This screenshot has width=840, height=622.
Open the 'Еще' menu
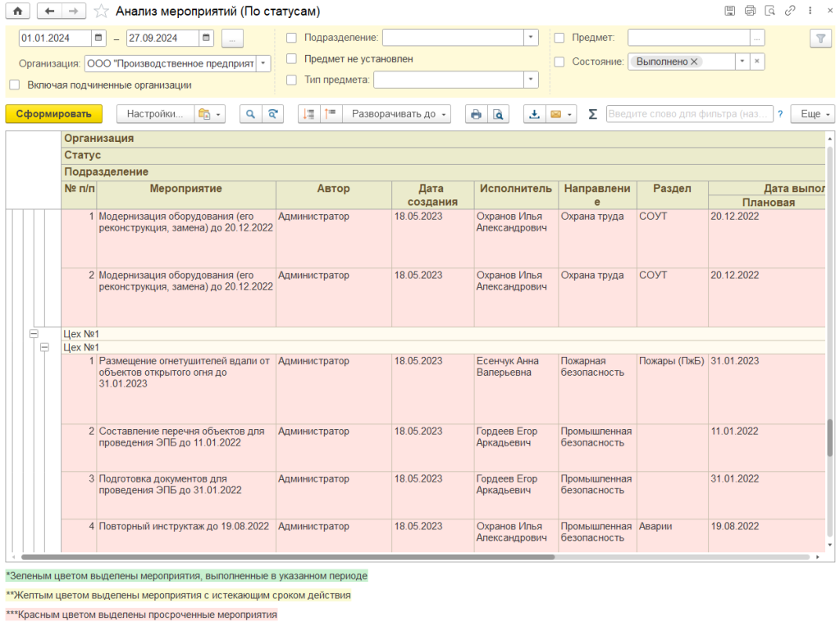pos(811,115)
